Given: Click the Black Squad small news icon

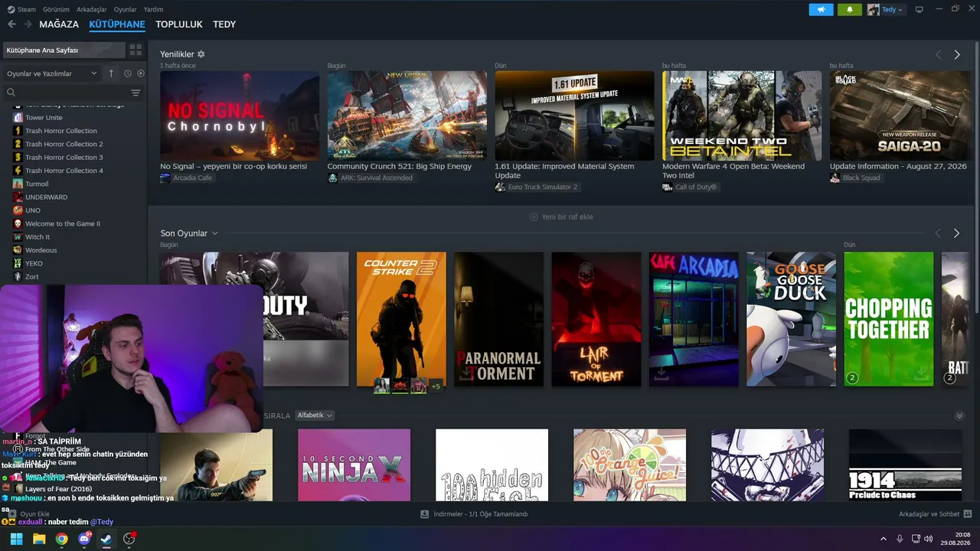Looking at the screenshot, I should (x=835, y=178).
